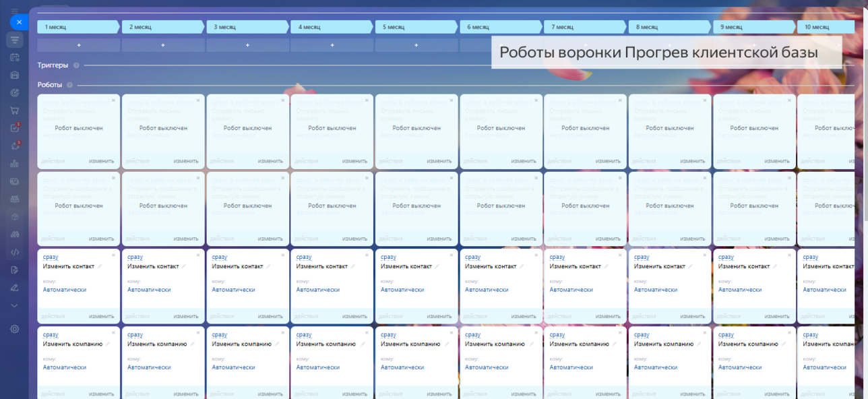868x399 pixels.
Task: Open the bar chart analytics sidebar icon
Action: [14, 163]
